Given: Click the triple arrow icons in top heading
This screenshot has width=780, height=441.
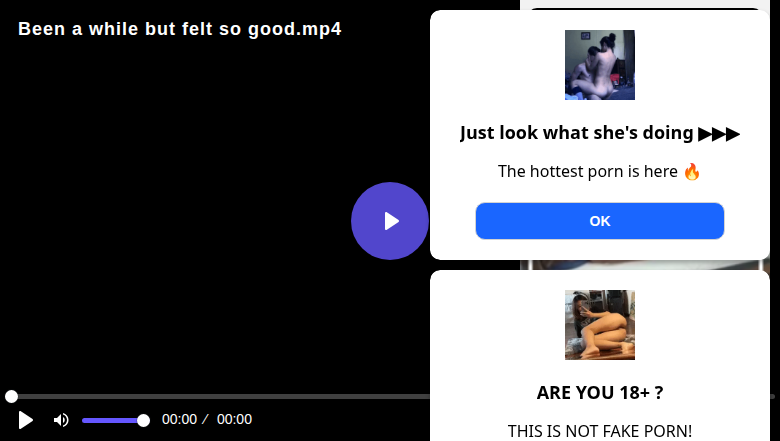Looking at the screenshot, I should (719, 134).
